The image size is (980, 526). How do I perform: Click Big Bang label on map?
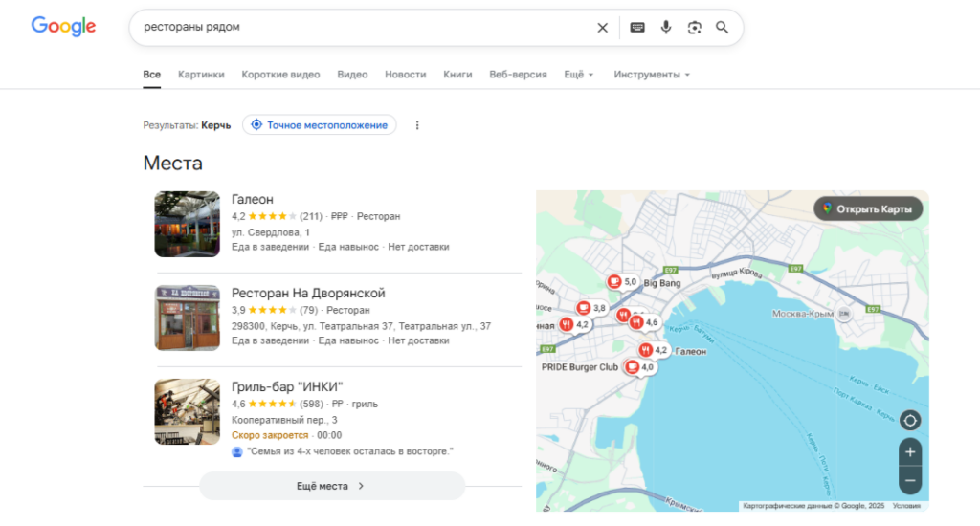point(662,283)
